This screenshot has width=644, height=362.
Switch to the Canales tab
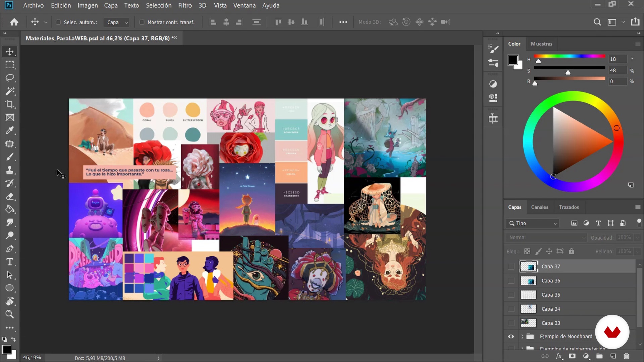click(539, 207)
